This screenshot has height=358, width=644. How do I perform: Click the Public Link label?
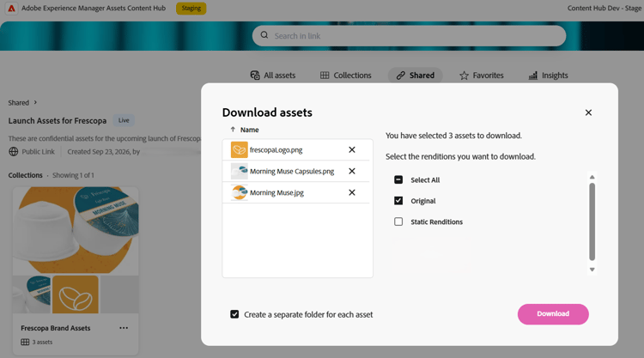(x=38, y=151)
